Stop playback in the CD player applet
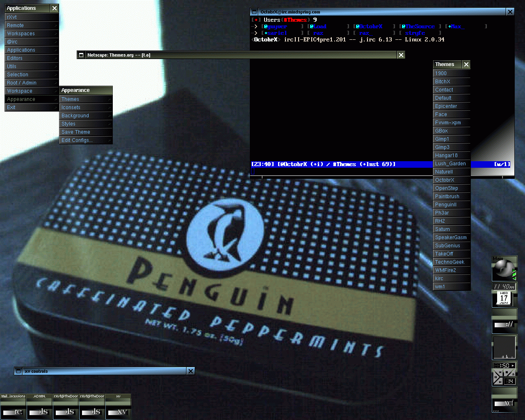The width and height of the screenshot is (525, 420). point(507,372)
